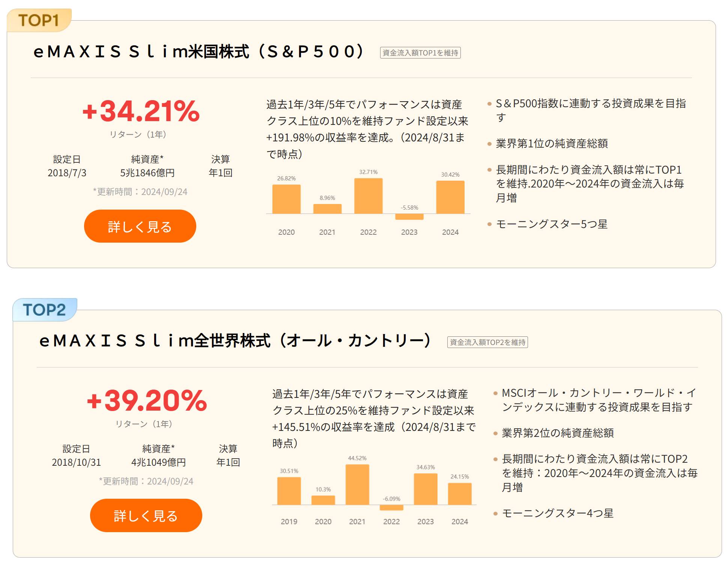
Task: Click the +34.21% one-year return figure
Action: coord(141,111)
